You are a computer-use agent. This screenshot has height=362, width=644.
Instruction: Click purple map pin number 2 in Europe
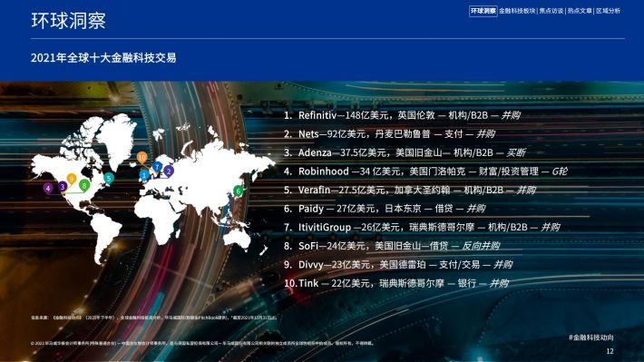[169, 171]
